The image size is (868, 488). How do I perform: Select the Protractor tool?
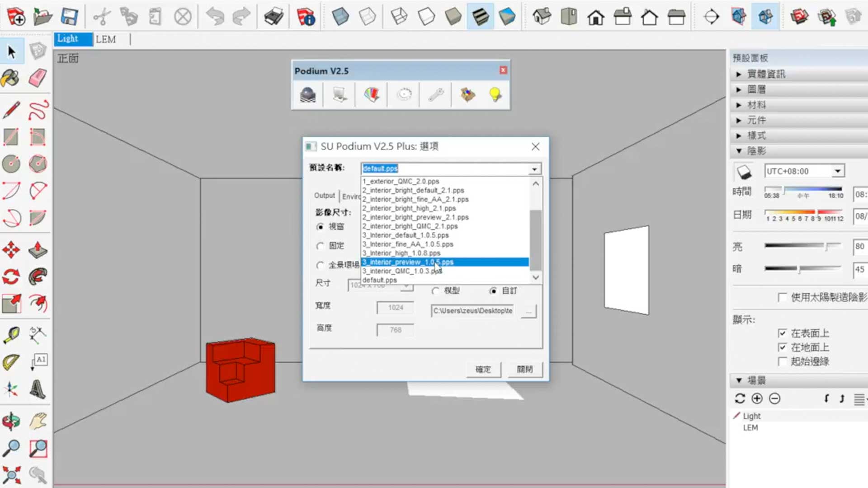tap(11, 362)
